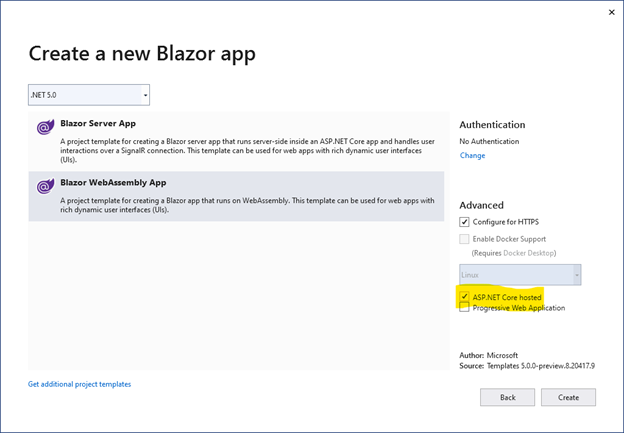
Task: Click the Blazor WebAssembly App icon
Action: coord(45,186)
